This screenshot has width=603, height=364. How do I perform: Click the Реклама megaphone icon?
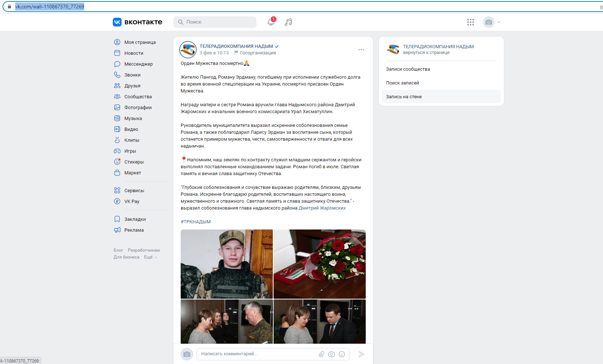pos(117,230)
